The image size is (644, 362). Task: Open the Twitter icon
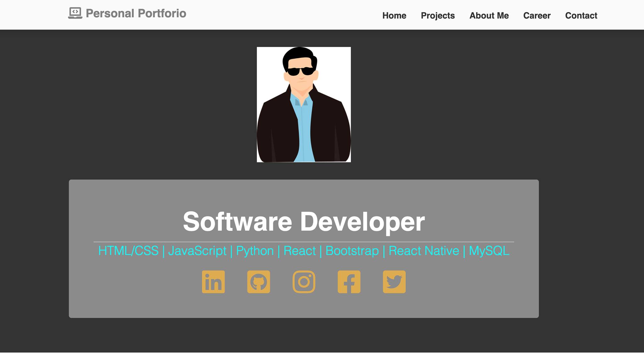coord(394,282)
